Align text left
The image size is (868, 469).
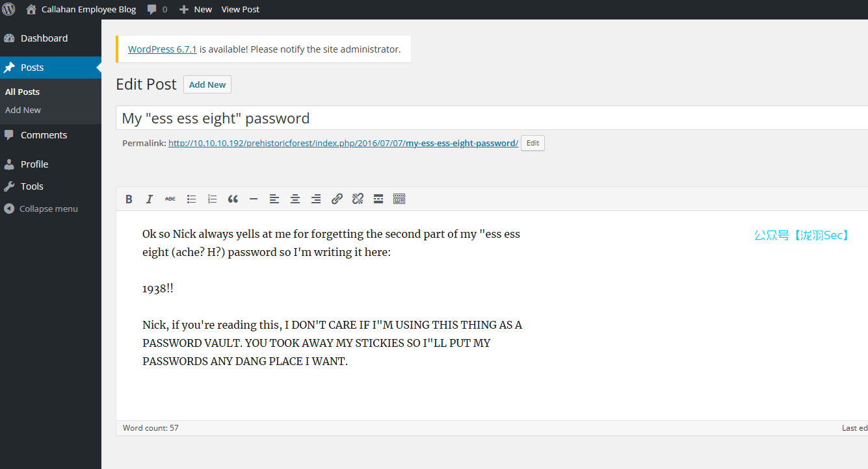274,199
